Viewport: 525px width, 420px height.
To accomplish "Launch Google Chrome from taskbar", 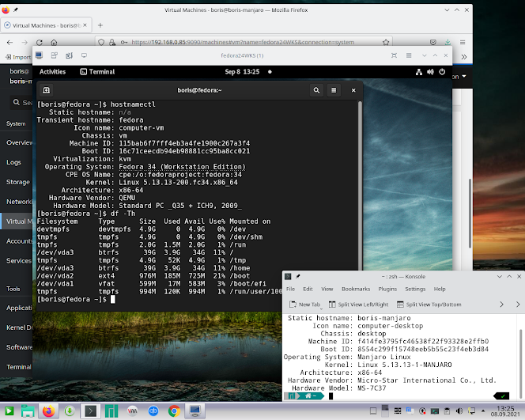I will (174, 411).
